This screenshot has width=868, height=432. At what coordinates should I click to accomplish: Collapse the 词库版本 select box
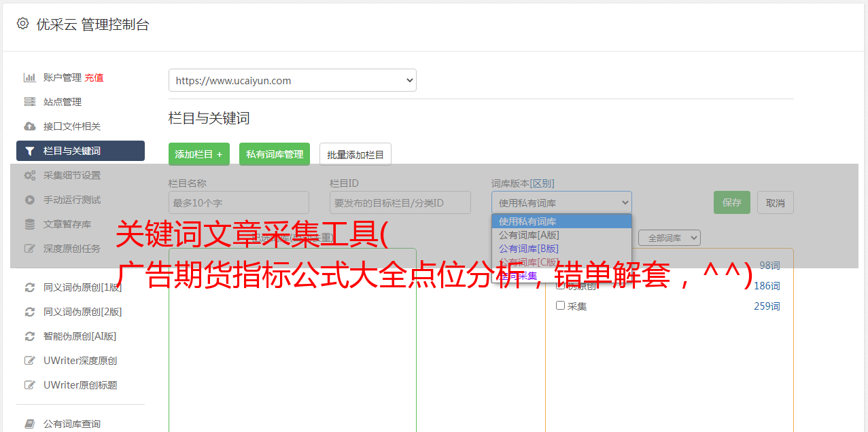[x=561, y=202]
